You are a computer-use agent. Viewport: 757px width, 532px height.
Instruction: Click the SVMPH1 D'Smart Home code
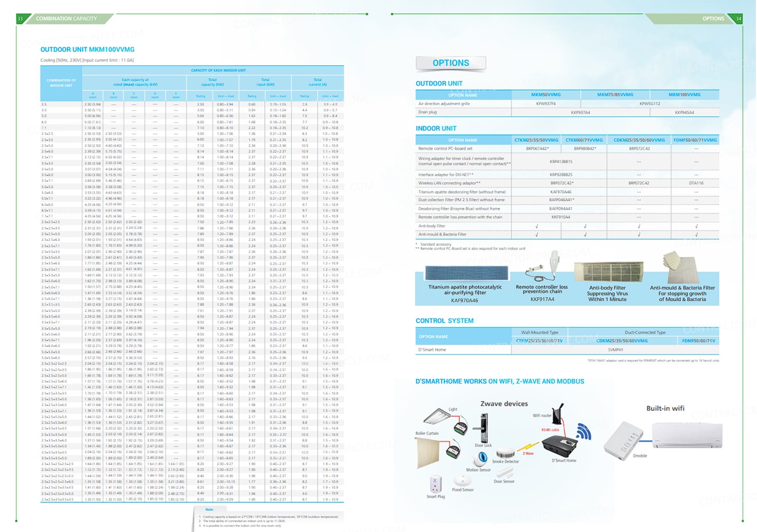[x=616, y=350]
